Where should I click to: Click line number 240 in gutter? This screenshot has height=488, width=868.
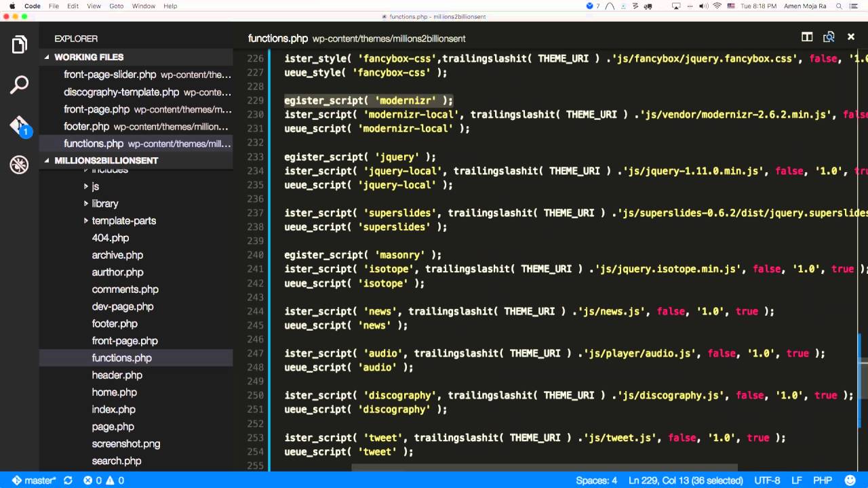tap(256, 255)
